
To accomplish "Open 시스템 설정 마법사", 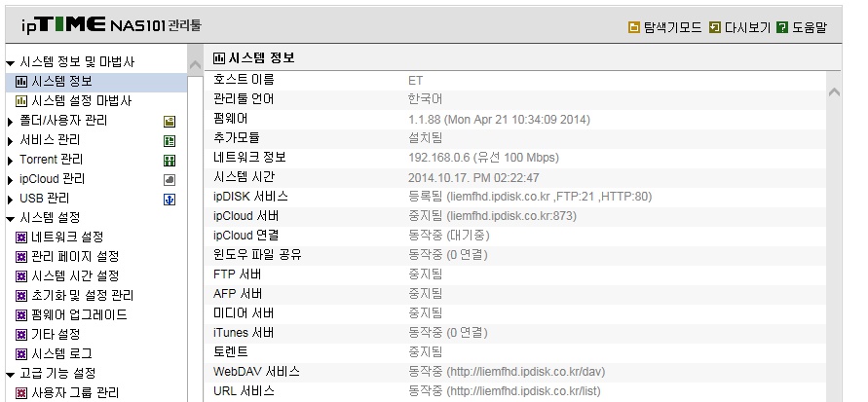I will tap(82, 100).
